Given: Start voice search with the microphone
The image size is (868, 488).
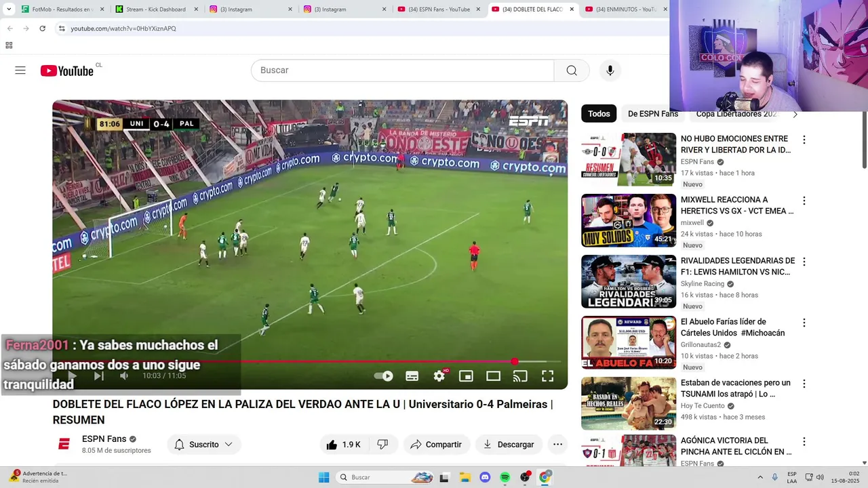Looking at the screenshot, I should [x=610, y=70].
